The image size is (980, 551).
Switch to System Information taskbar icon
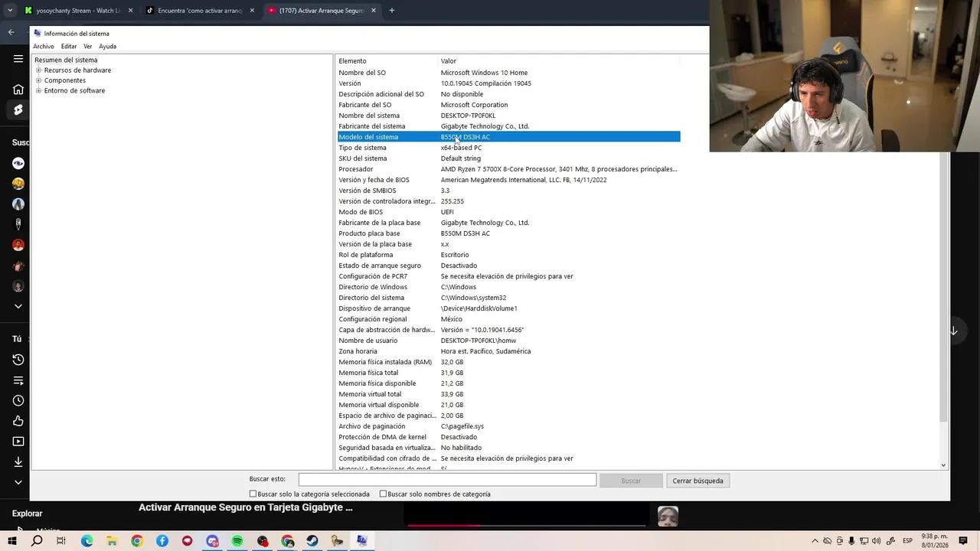tap(362, 541)
